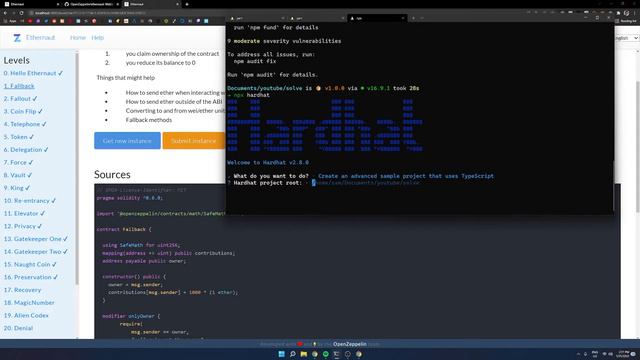Screen dimensions: 640x360
Task: Open the clock in system tray
Action: point(623,354)
